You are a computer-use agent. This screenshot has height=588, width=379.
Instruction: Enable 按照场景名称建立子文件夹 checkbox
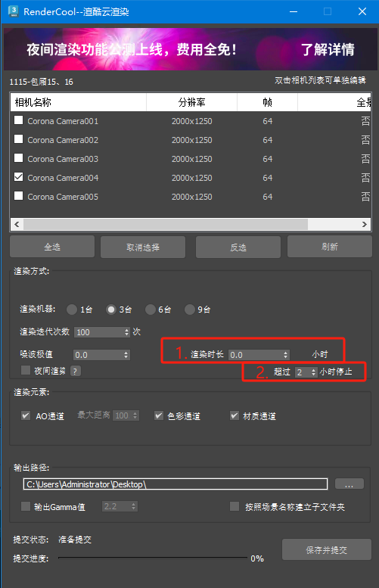pyautogui.click(x=235, y=506)
